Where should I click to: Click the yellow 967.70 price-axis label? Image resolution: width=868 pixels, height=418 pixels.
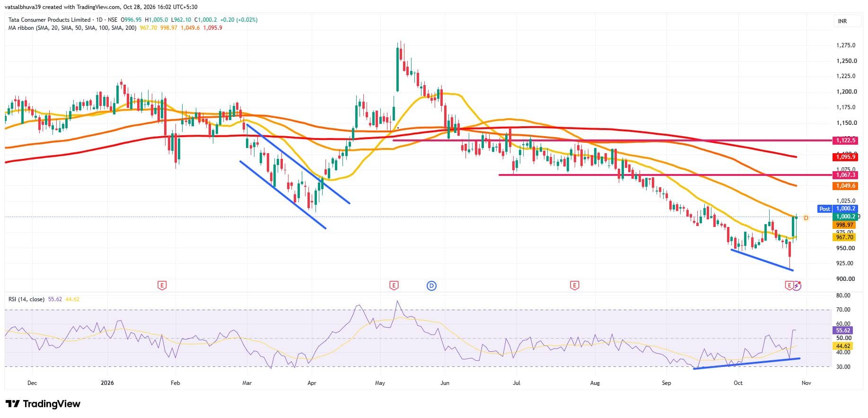(845, 237)
